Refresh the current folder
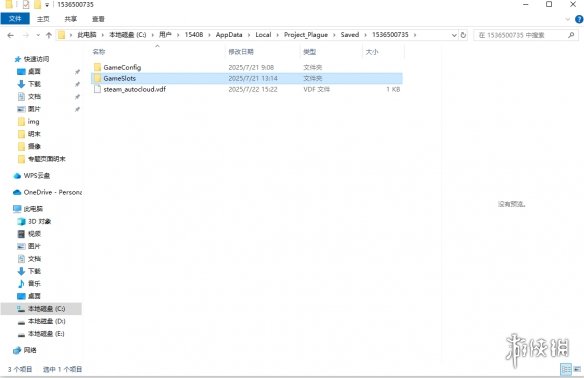The height and width of the screenshot is (378, 584). tap(463, 35)
